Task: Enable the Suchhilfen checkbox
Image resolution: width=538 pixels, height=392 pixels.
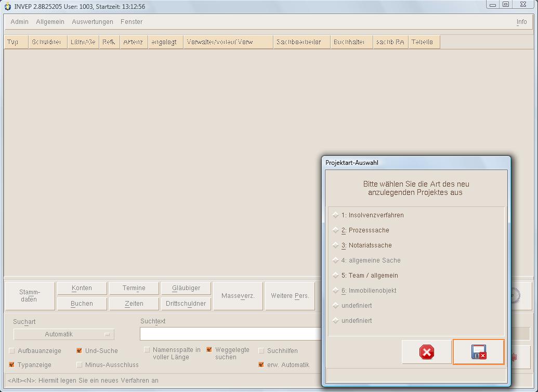Action: click(261, 351)
